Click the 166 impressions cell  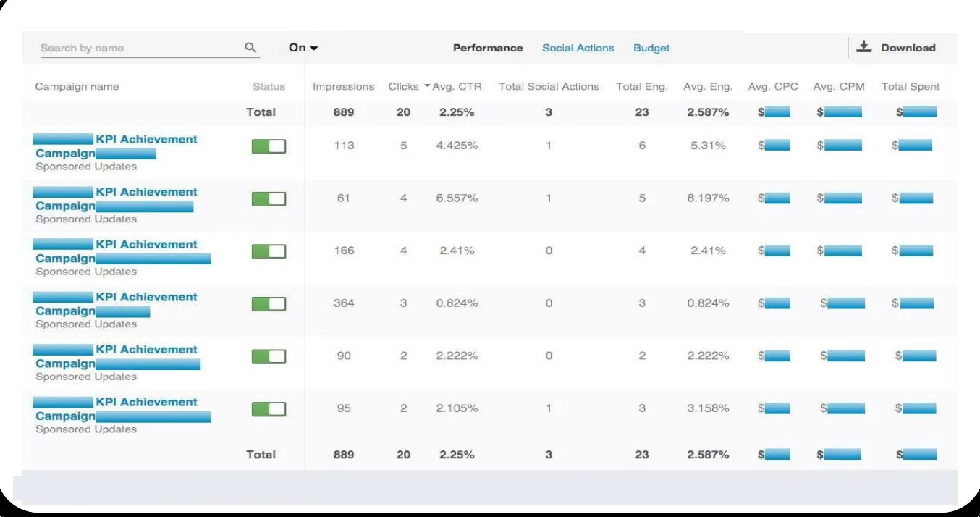pos(344,251)
